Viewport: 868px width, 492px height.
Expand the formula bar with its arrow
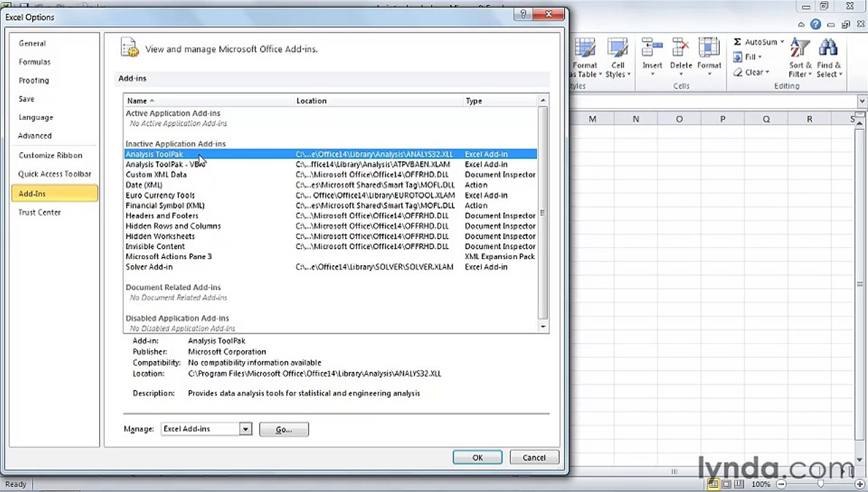[x=861, y=101]
